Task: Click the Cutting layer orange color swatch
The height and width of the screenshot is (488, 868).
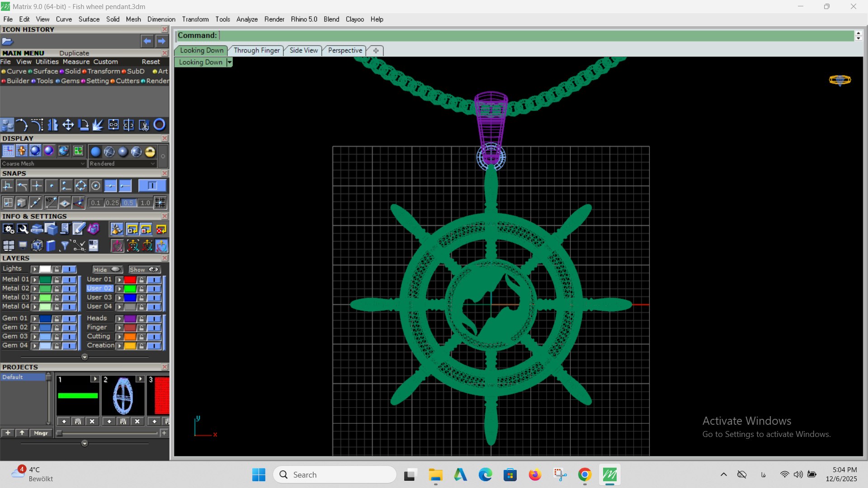Action: (x=130, y=337)
